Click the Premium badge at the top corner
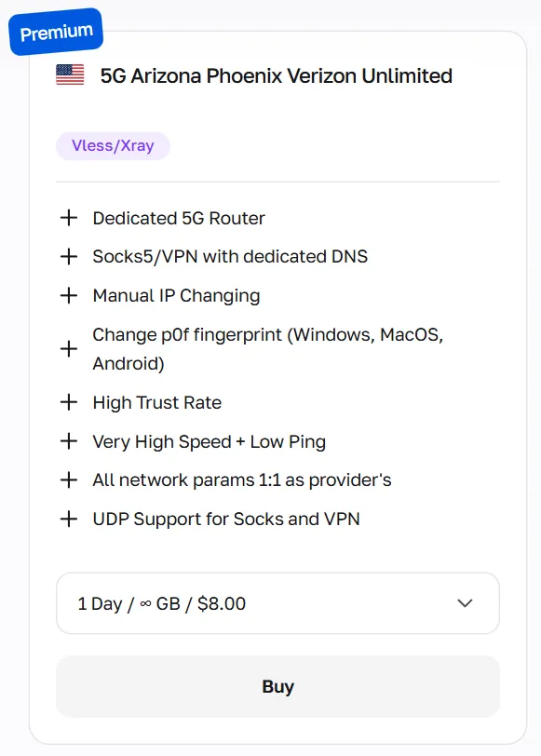Viewport: 541px width, 756px height. 55,31
